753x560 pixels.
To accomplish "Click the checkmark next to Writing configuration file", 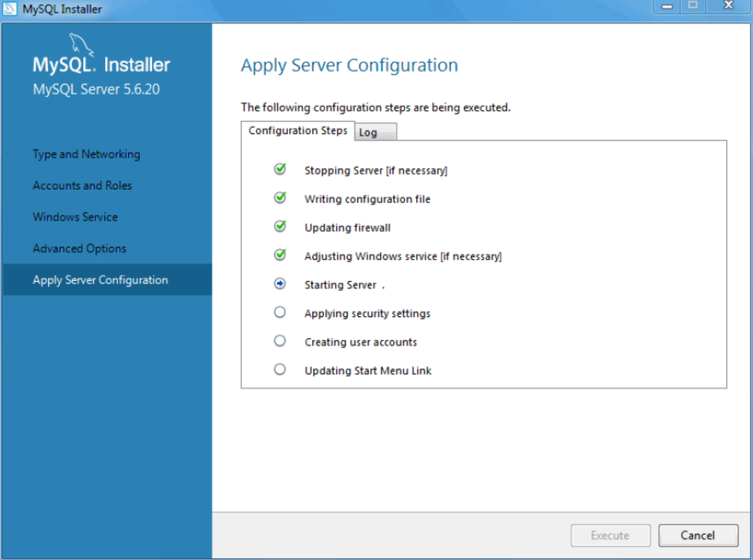I will [x=280, y=198].
